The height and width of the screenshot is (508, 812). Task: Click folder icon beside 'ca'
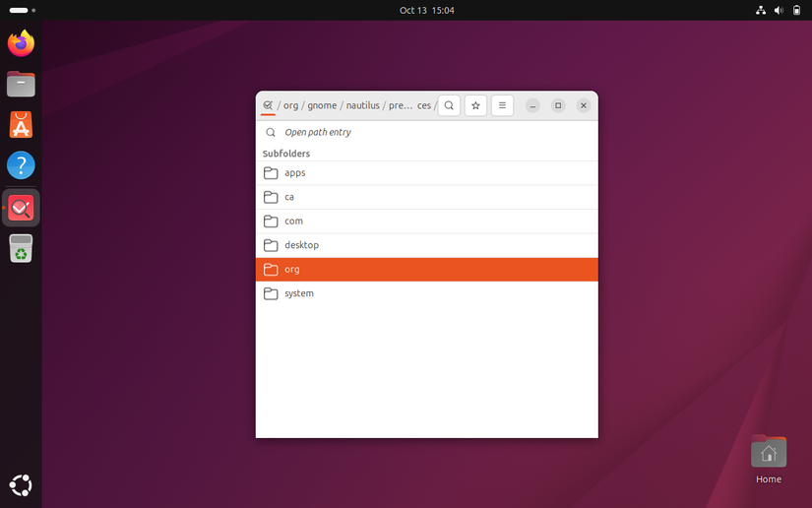(x=271, y=197)
